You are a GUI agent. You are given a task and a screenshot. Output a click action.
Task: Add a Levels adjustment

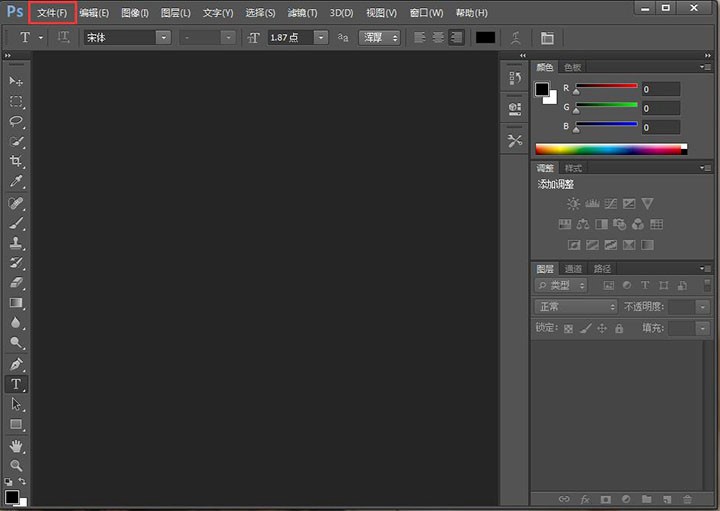[592, 203]
